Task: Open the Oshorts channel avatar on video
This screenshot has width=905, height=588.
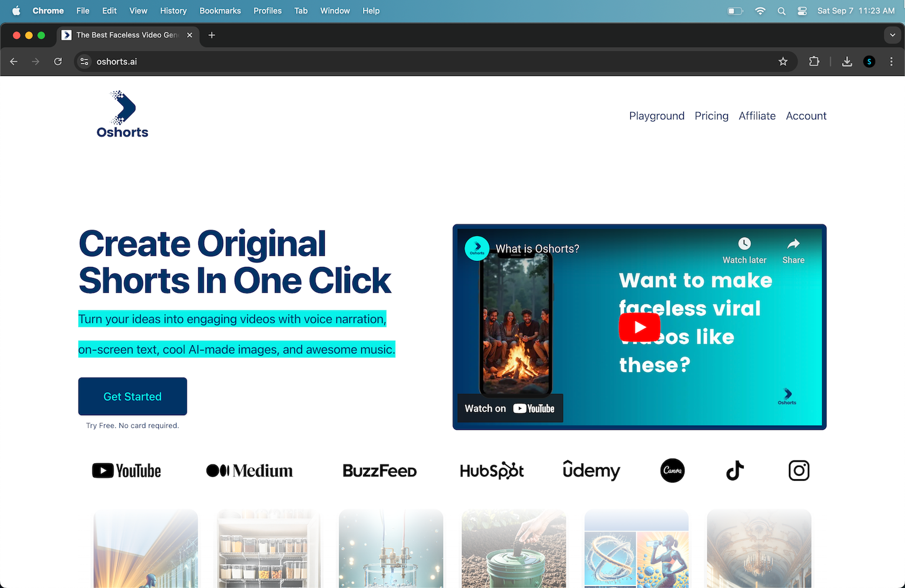Action: pos(477,248)
